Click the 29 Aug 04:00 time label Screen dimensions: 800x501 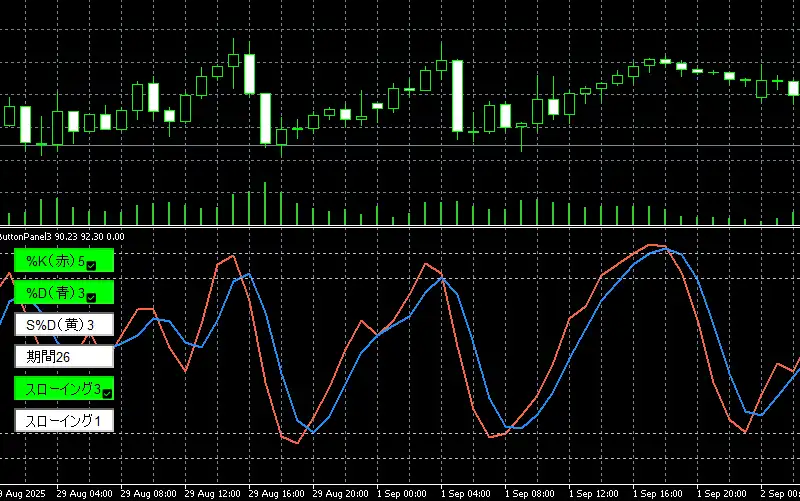point(83,494)
